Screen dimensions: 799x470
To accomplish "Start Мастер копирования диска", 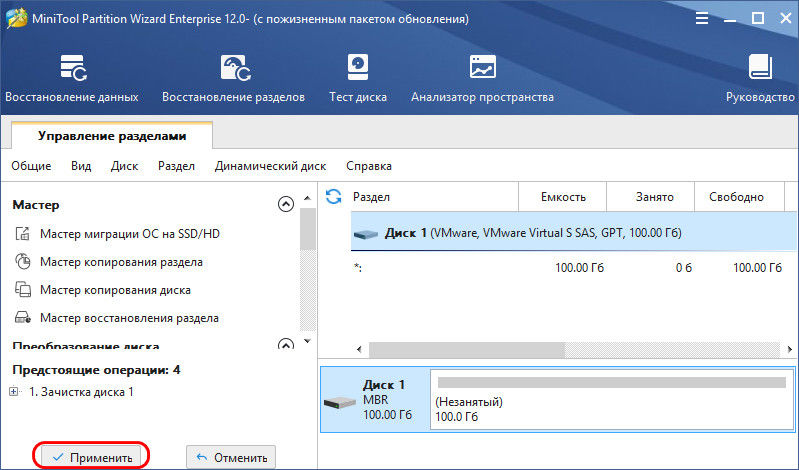I will [x=115, y=290].
